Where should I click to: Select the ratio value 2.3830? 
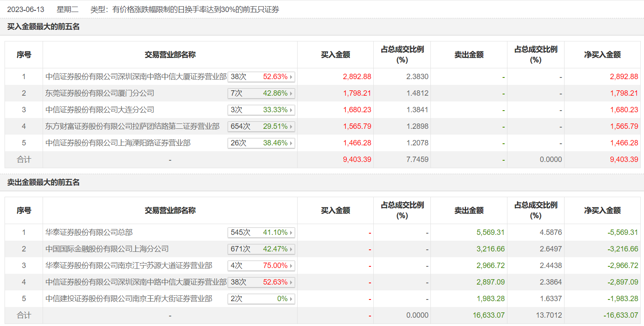tap(417, 77)
